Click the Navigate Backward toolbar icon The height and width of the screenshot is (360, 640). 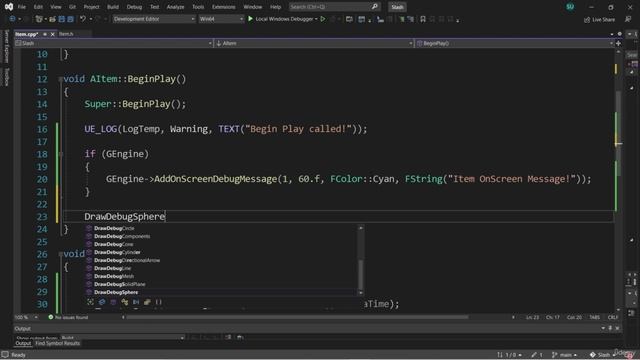[x=13, y=19]
